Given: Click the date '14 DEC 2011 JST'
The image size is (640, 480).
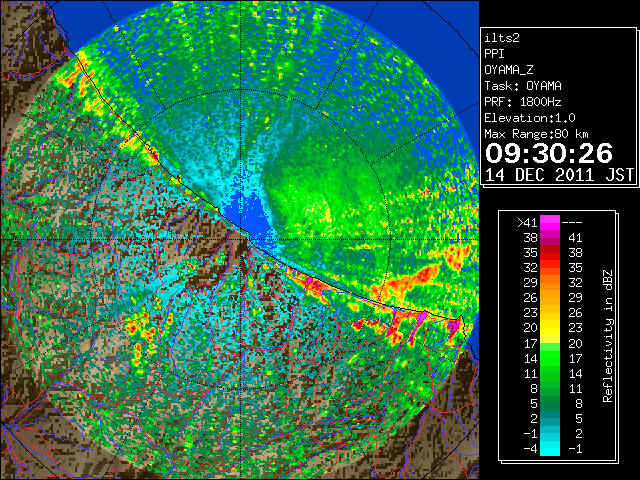Looking at the screenshot, I should (559, 175).
